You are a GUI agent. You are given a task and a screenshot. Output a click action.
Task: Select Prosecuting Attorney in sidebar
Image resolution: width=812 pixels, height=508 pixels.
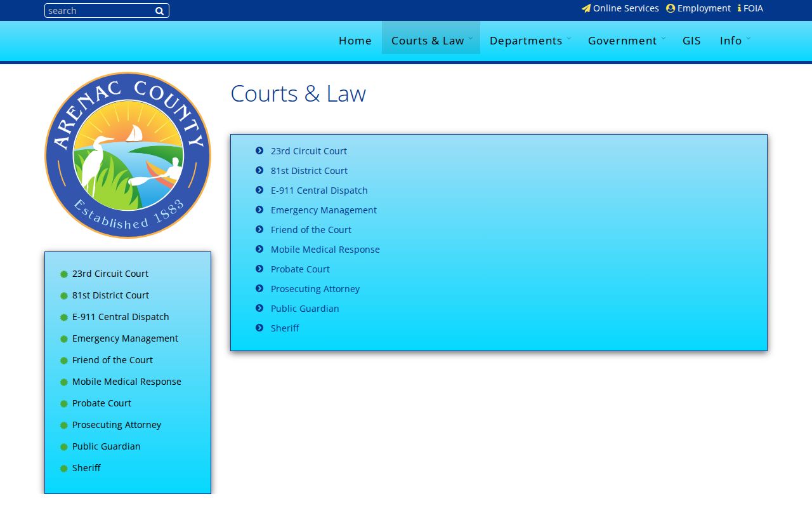[117, 425]
